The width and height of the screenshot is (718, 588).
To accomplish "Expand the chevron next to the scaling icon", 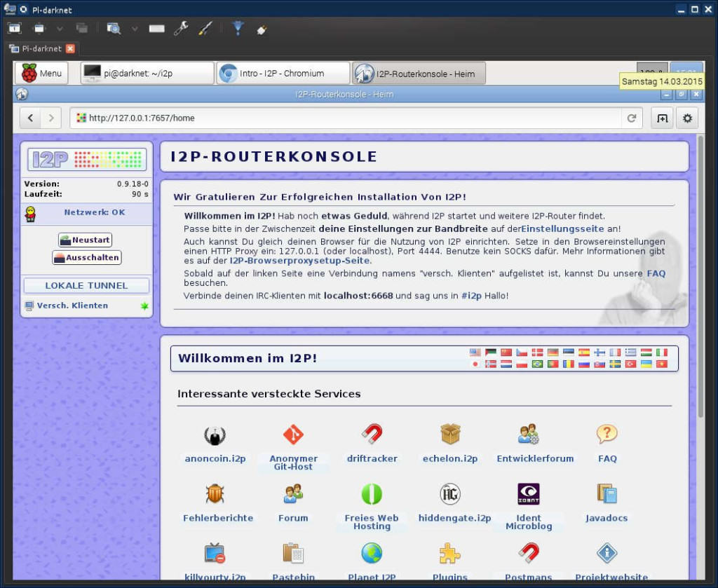I will point(134,28).
